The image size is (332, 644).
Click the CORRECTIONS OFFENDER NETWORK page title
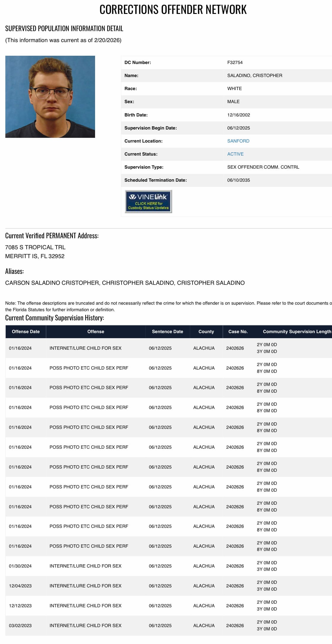click(x=173, y=9)
